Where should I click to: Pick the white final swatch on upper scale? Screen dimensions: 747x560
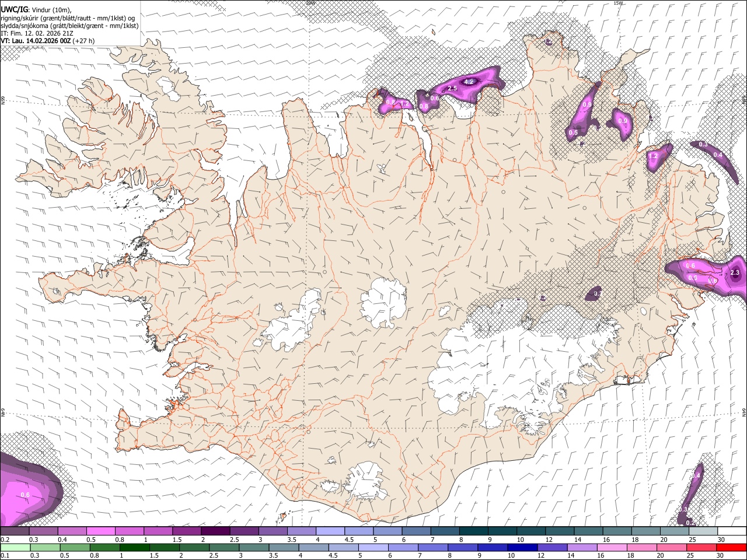coord(732,531)
